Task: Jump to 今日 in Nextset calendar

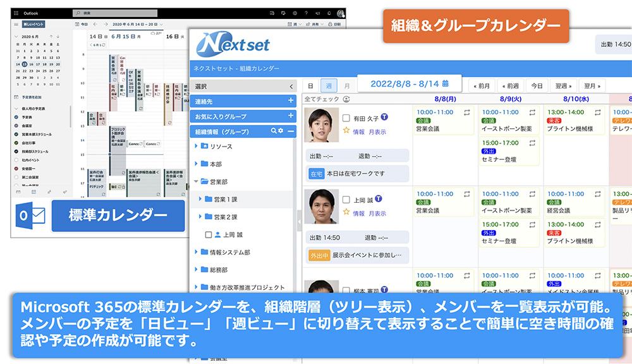Action: click(537, 86)
